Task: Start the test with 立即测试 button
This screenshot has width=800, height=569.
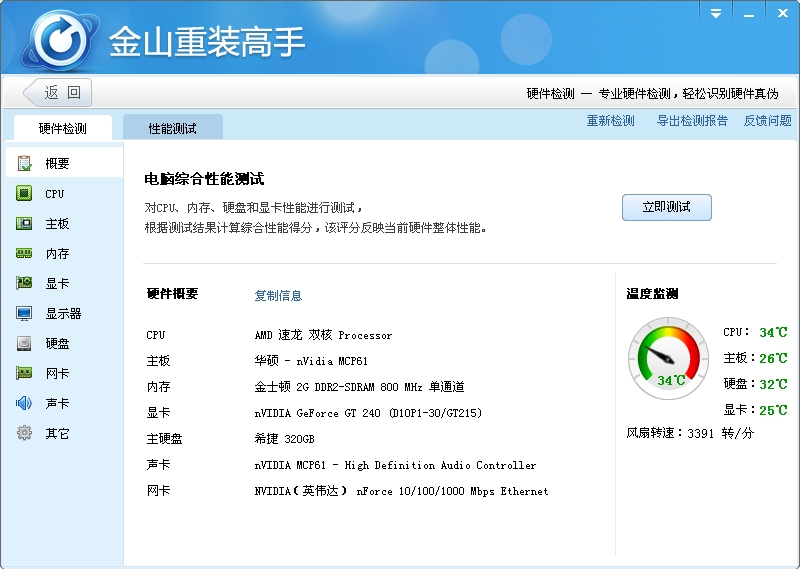Action: 666,207
